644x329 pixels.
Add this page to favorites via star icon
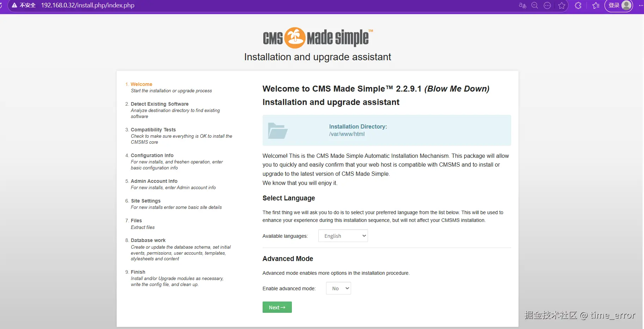[x=562, y=5]
